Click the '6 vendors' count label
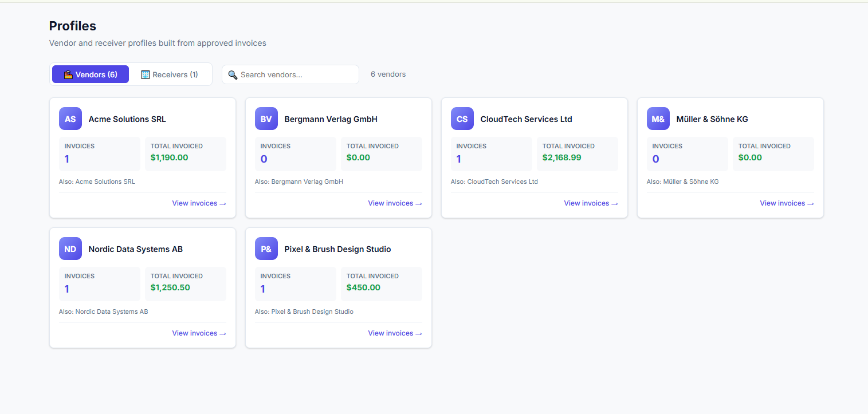868x414 pixels. point(388,74)
